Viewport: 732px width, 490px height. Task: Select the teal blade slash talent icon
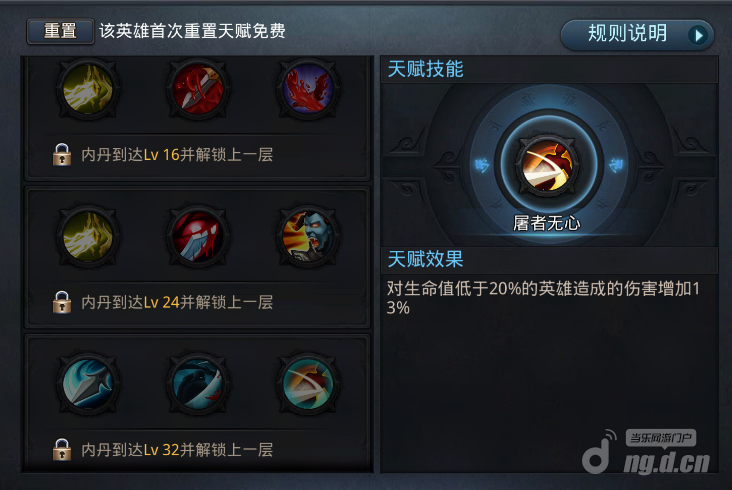click(x=308, y=384)
